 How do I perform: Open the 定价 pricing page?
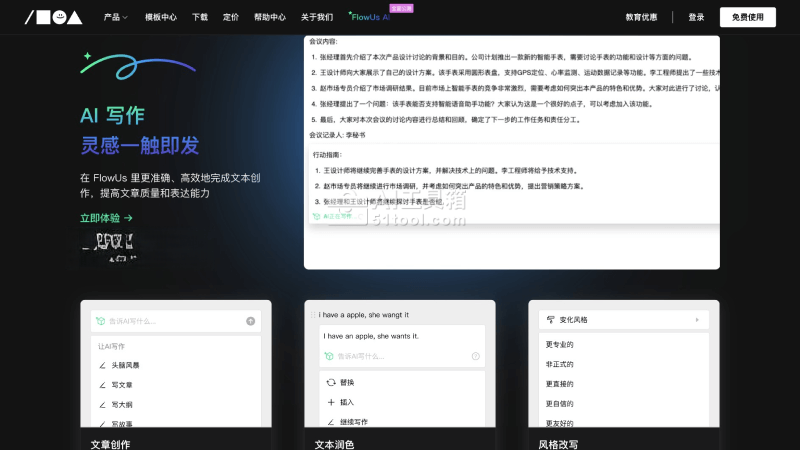pyautogui.click(x=230, y=17)
